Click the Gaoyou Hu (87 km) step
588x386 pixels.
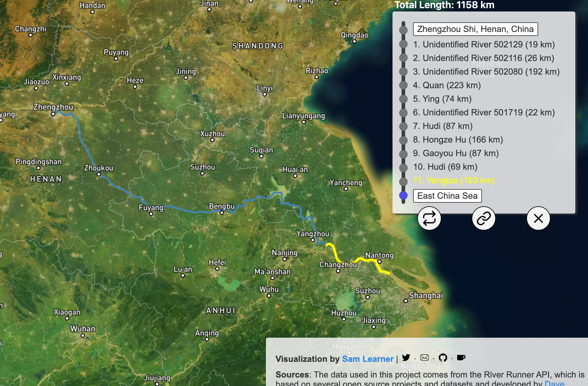pos(456,153)
